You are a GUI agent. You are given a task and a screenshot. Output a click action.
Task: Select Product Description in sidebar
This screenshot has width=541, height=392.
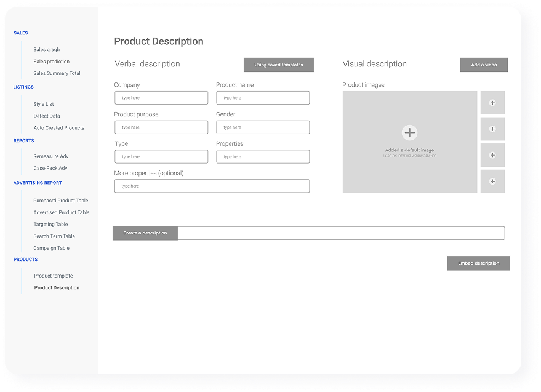coord(57,287)
